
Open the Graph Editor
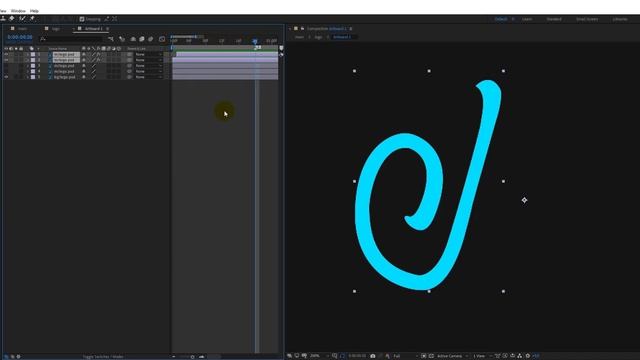click(x=162, y=39)
